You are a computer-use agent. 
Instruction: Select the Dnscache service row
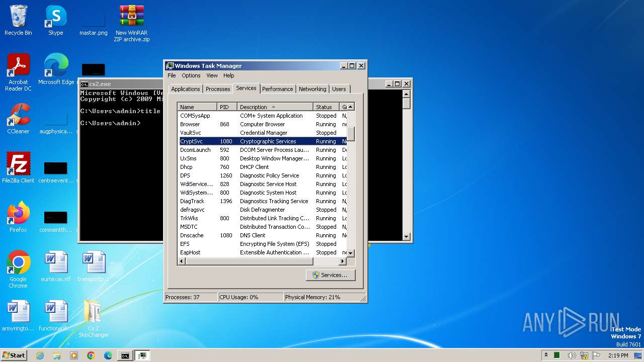[x=263, y=235]
